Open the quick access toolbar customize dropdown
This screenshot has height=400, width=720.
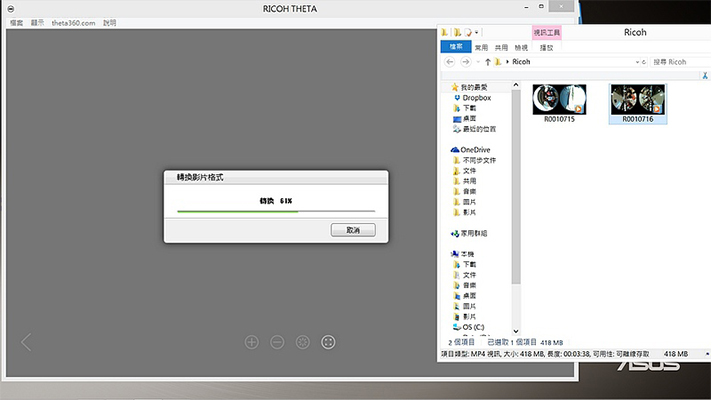477,32
